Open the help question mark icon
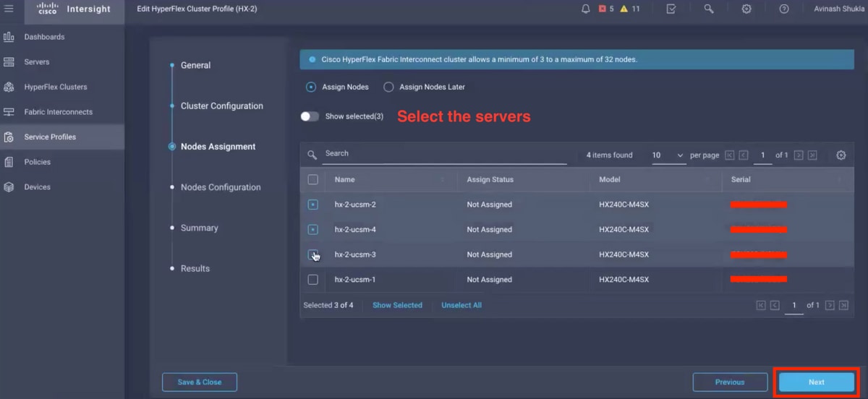This screenshot has width=868, height=399. 784,9
